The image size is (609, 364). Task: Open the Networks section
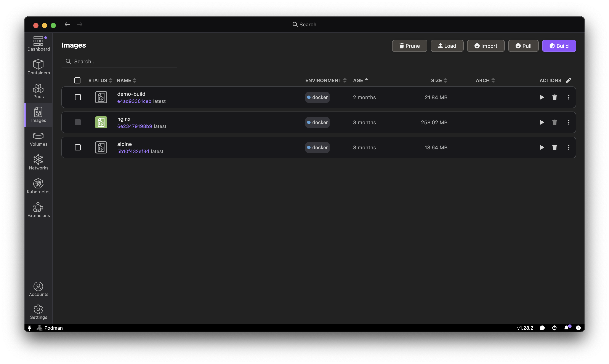38,162
